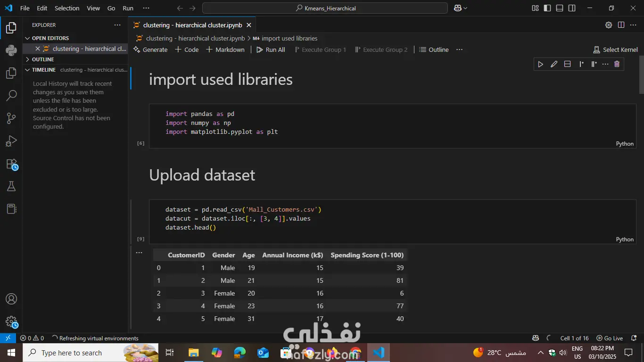
Task: Run the import libraries cell
Action: click(x=540, y=64)
